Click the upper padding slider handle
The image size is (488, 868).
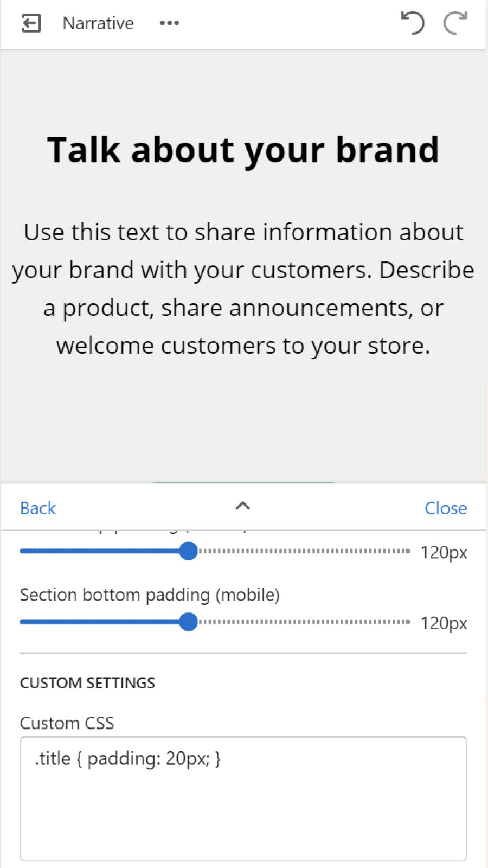click(x=188, y=551)
